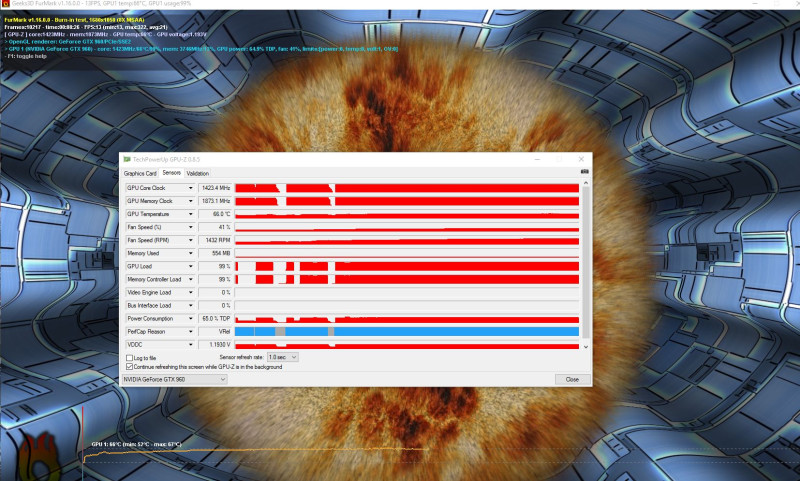Click the GPU-Z title bar app icon
Viewport: 800px width, 481px height.
tap(127, 160)
